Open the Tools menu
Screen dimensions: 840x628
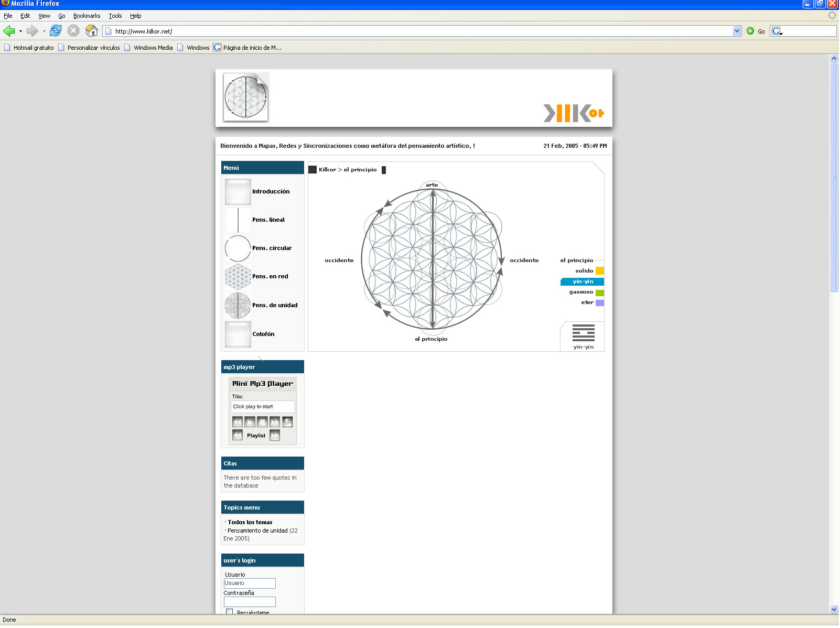coord(115,16)
